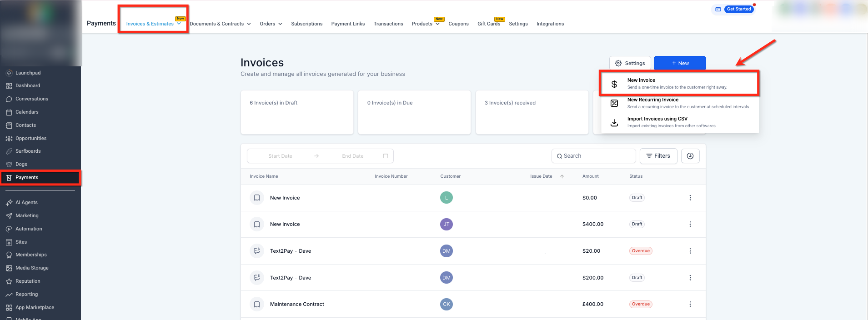Open Memberships in the sidebar
The image size is (868, 320).
pyautogui.click(x=31, y=255)
